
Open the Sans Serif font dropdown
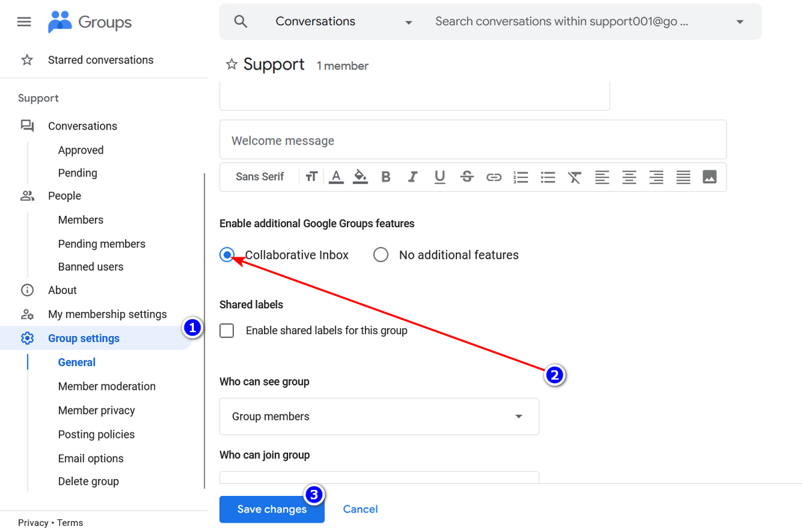click(x=260, y=177)
